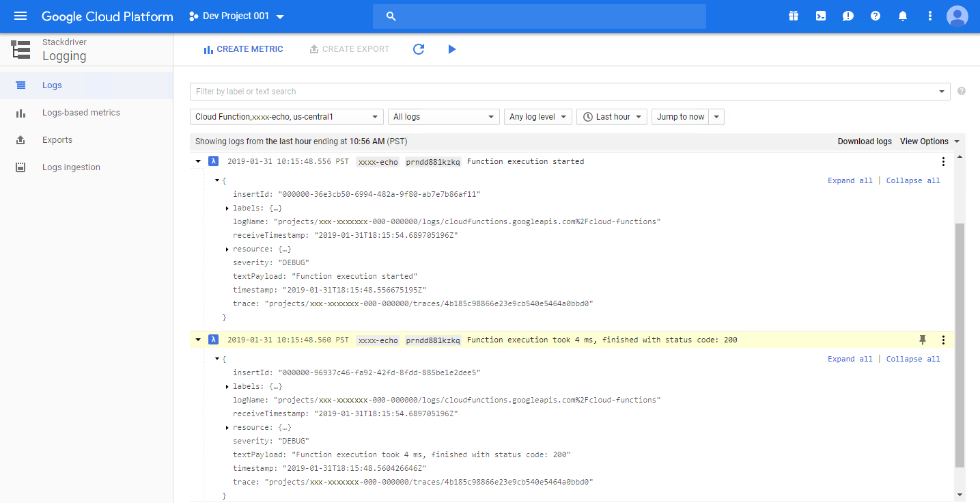
Task: Open the 'Last hour' time range dropdown
Action: pos(612,117)
